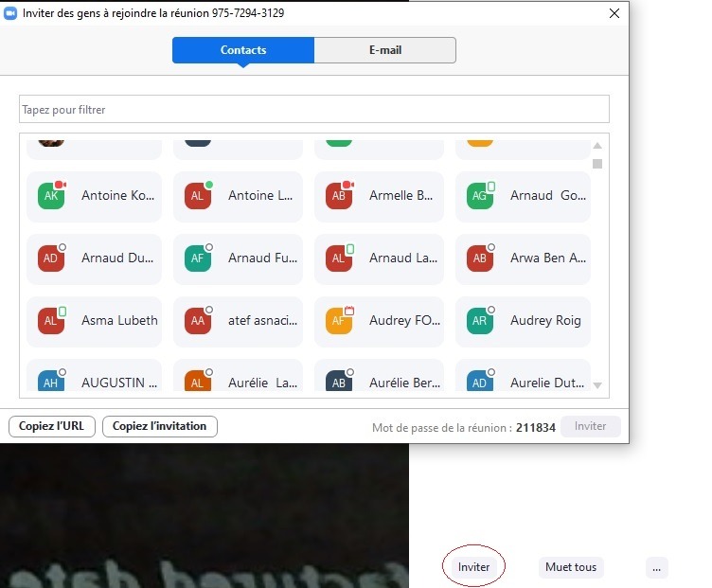712x588 pixels.
Task: Switch to the E-mail tab
Action: pyautogui.click(x=384, y=50)
